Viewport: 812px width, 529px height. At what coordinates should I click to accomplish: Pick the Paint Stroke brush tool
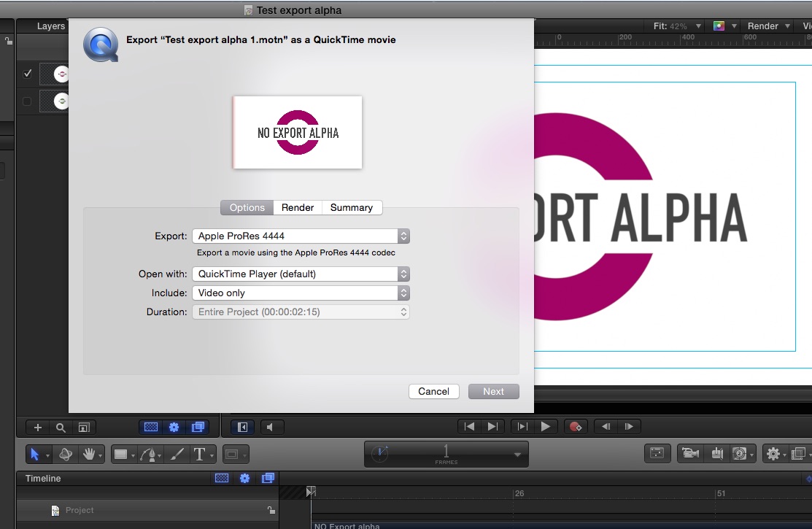pyautogui.click(x=177, y=454)
